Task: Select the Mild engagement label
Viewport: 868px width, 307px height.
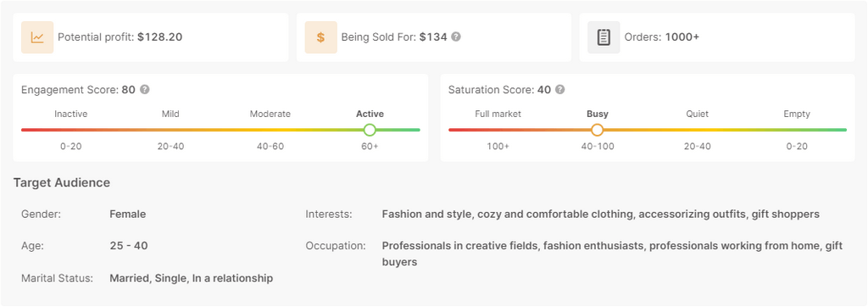Action: 170,114
